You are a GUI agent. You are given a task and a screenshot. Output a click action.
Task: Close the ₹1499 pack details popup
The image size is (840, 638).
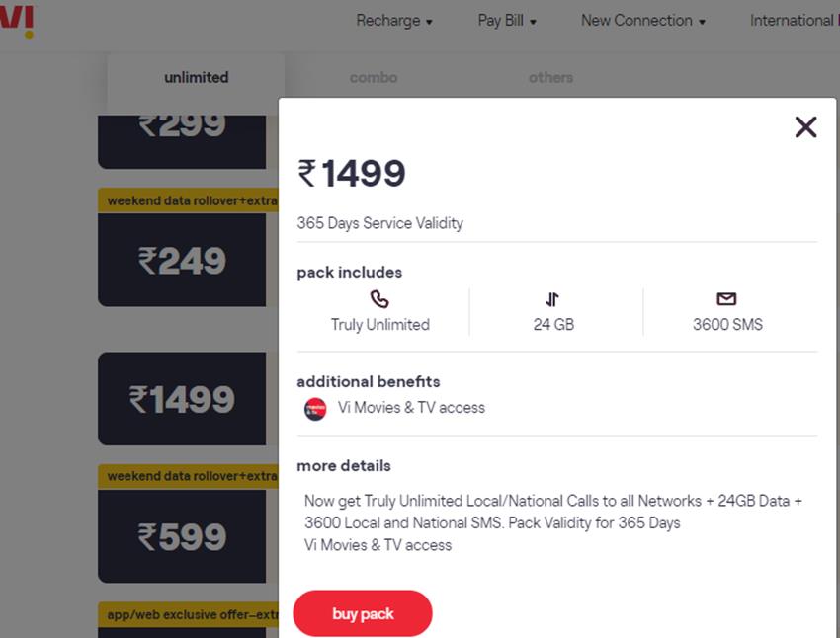point(805,126)
